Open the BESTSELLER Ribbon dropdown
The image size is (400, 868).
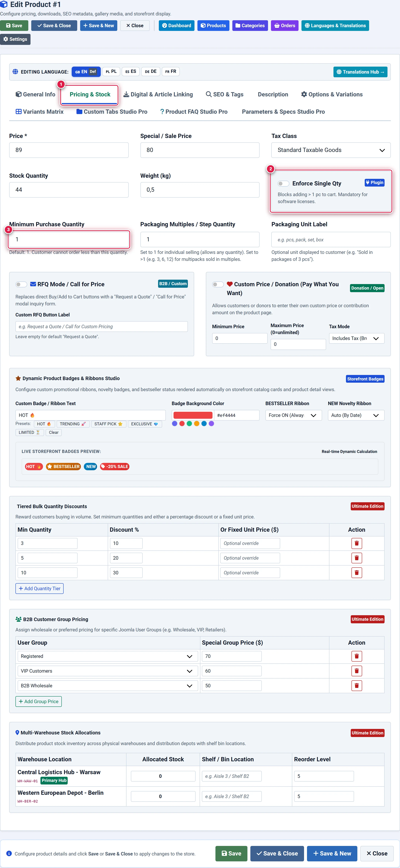click(293, 415)
